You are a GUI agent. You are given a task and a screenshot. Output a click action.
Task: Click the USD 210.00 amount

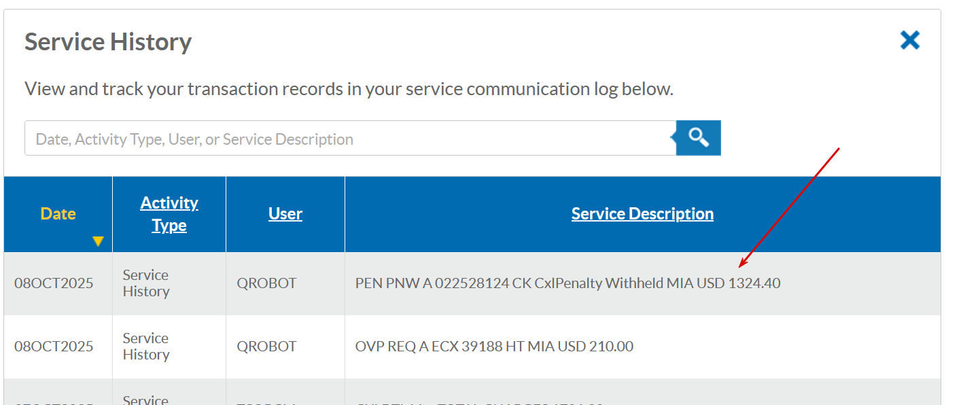tap(595, 347)
